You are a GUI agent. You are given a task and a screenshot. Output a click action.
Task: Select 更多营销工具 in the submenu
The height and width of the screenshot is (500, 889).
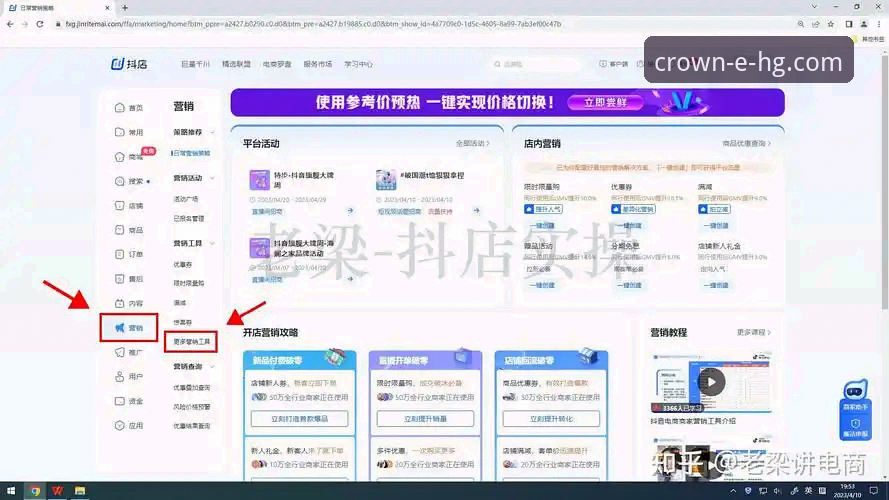[191, 341]
